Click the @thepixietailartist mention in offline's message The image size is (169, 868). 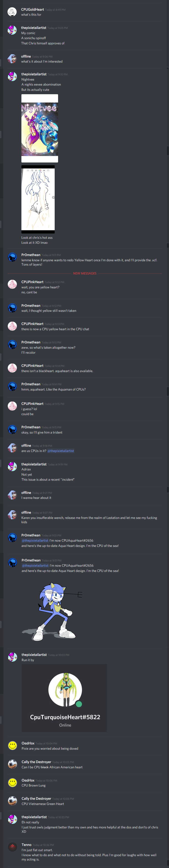tap(61, 451)
